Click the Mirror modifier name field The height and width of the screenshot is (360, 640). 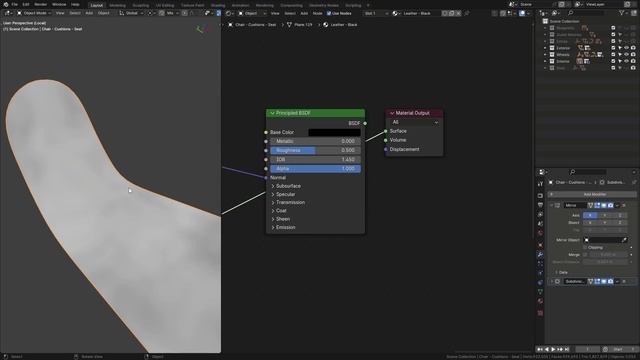coord(575,205)
